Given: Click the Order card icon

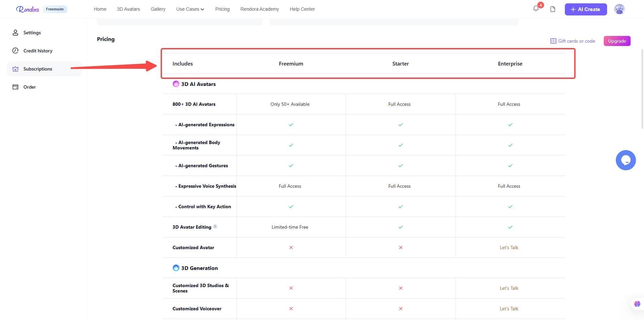Looking at the screenshot, I should tap(15, 87).
